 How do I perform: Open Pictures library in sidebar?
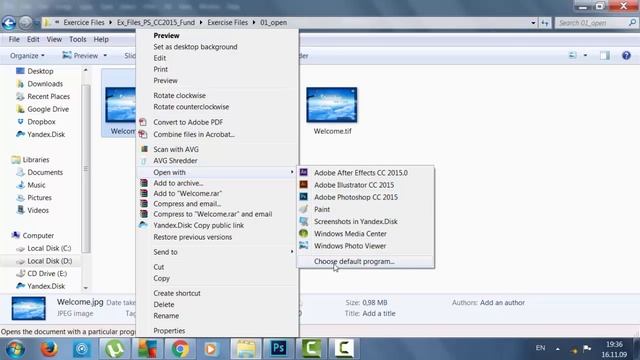(x=39, y=198)
